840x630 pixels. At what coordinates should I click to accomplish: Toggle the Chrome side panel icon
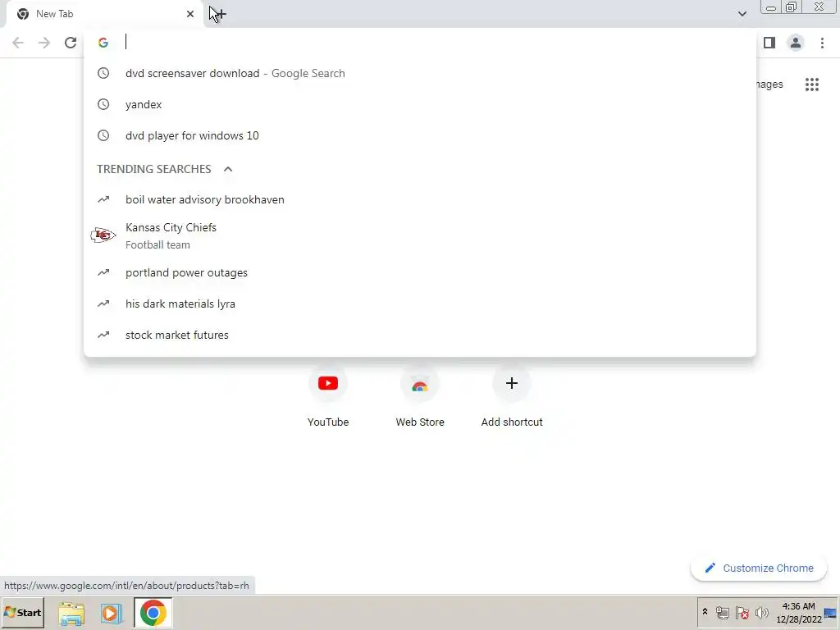click(769, 43)
